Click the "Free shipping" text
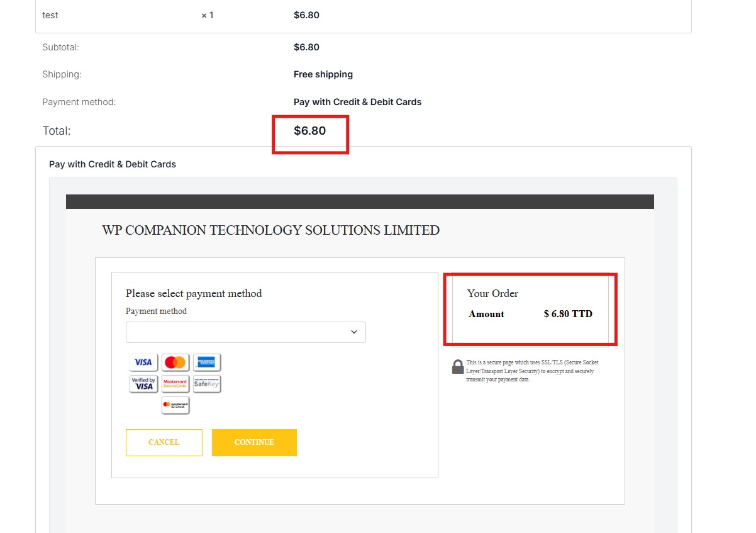756x533 pixels. [323, 74]
